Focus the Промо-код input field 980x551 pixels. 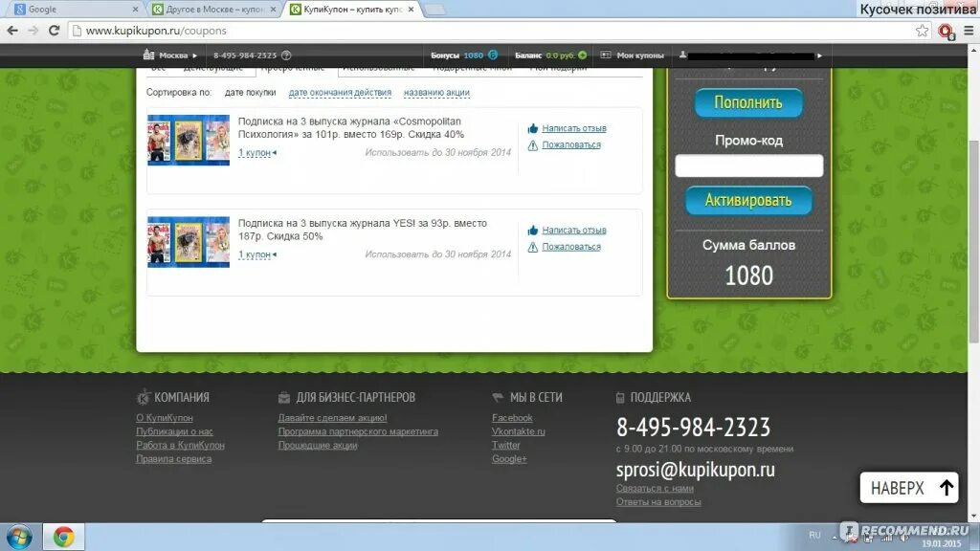[748, 165]
